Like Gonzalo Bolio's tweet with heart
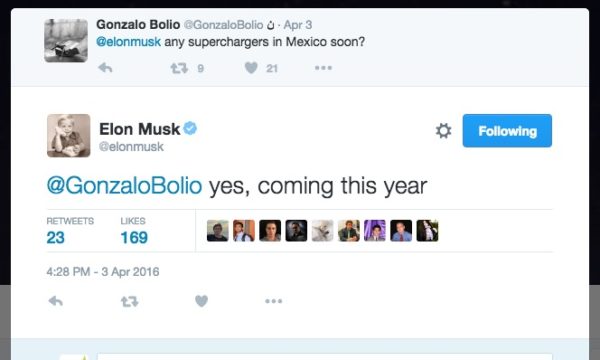The width and height of the screenshot is (600, 360). pyautogui.click(x=251, y=68)
